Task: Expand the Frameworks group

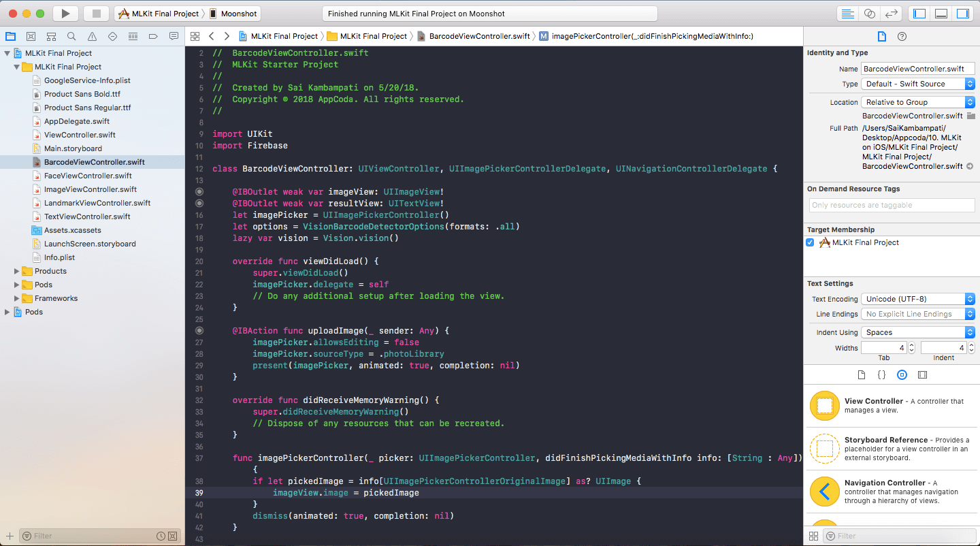Action: (17, 298)
